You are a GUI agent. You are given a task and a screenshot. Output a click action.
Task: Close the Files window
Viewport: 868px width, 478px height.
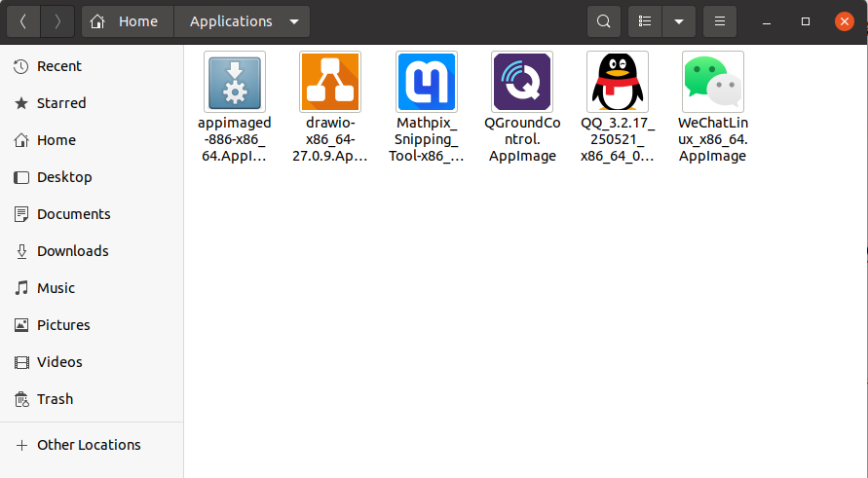(x=845, y=21)
